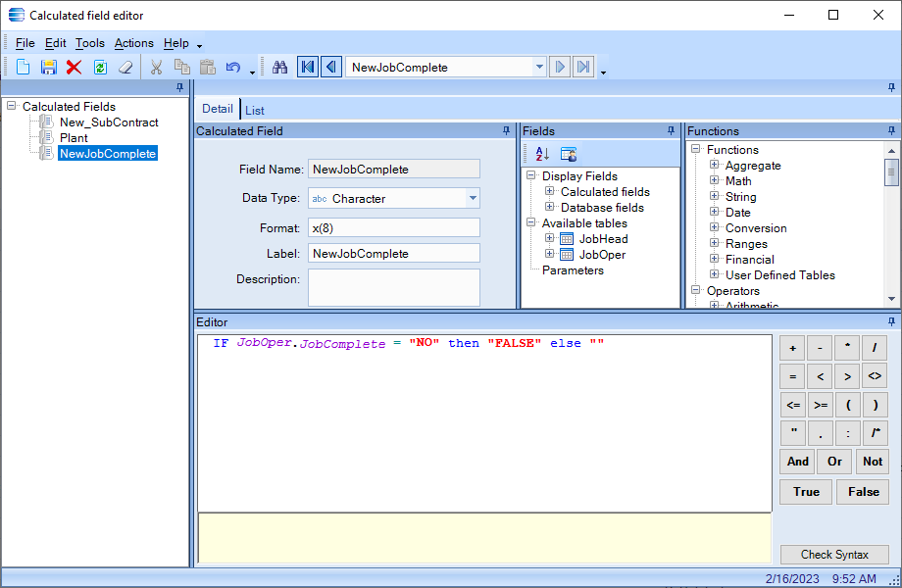Open the Actions menu
Viewport: 902px width, 588px height.
pyautogui.click(x=134, y=43)
